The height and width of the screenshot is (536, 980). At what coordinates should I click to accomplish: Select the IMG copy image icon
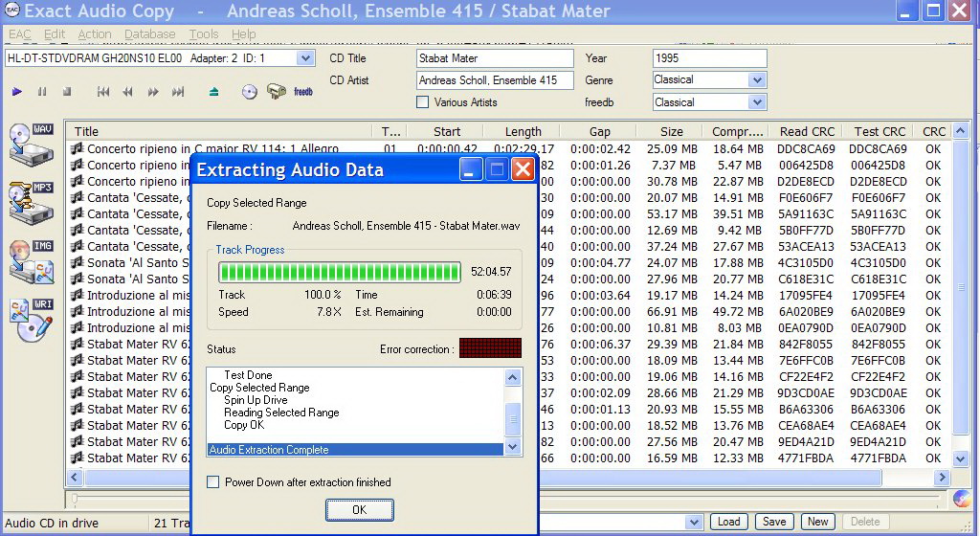(31, 260)
